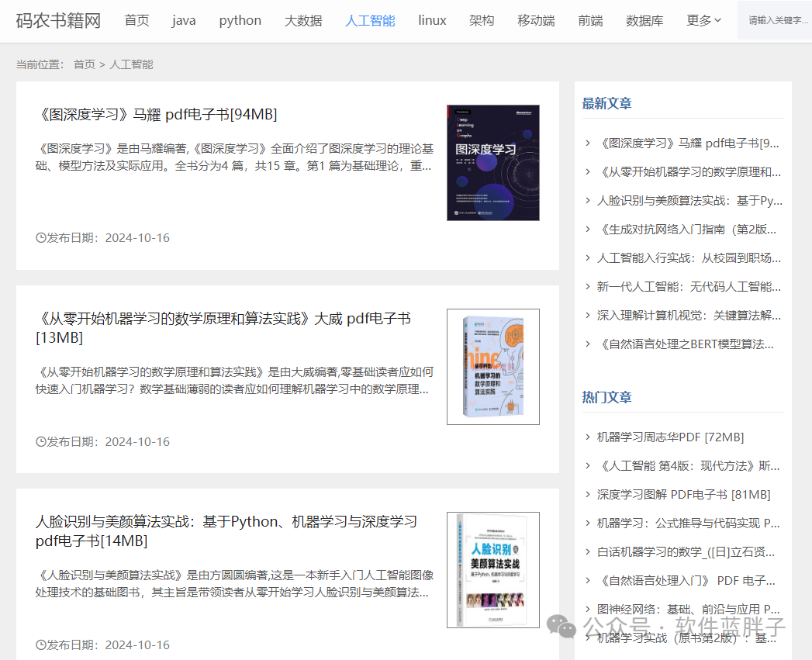This screenshot has width=812, height=660.
Task: Open sidebar link 《图深度学习》马耀 pdf电子书
Action: pos(688,143)
